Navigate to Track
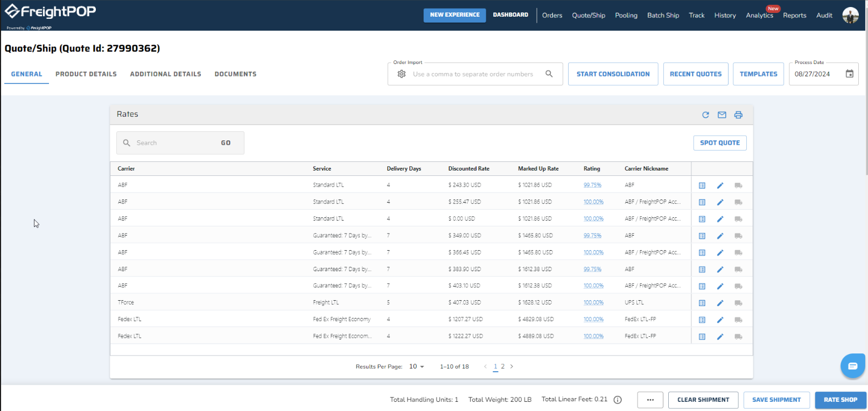Screen dimensions: 868x411 pyautogui.click(x=697, y=15)
